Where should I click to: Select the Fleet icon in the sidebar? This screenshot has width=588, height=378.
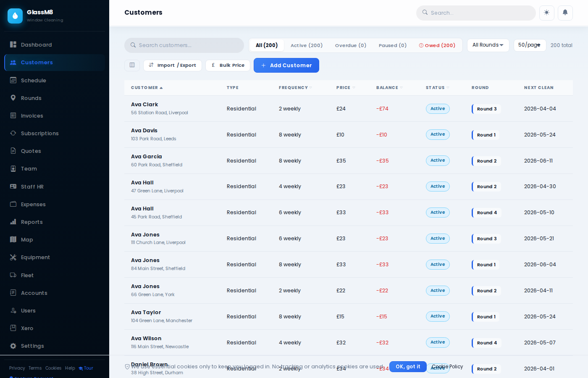pos(14,275)
